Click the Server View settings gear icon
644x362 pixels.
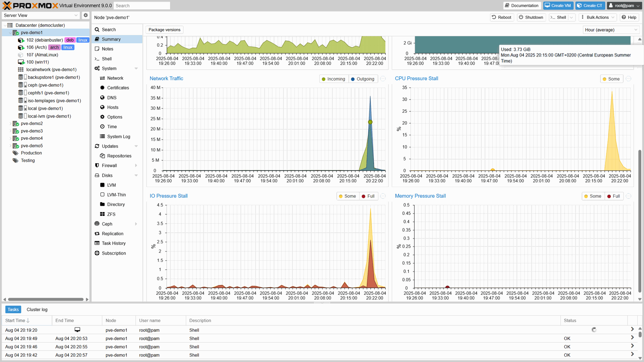coord(86,15)
